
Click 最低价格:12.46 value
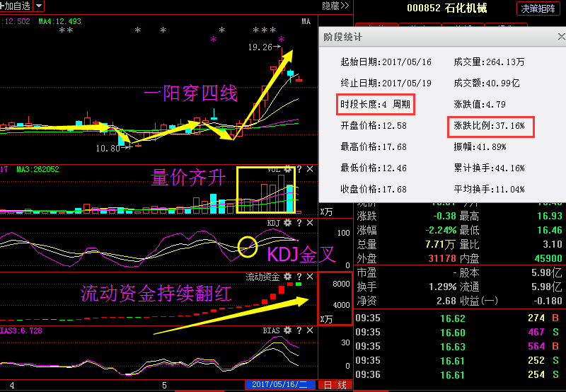(x=374, y=168)
